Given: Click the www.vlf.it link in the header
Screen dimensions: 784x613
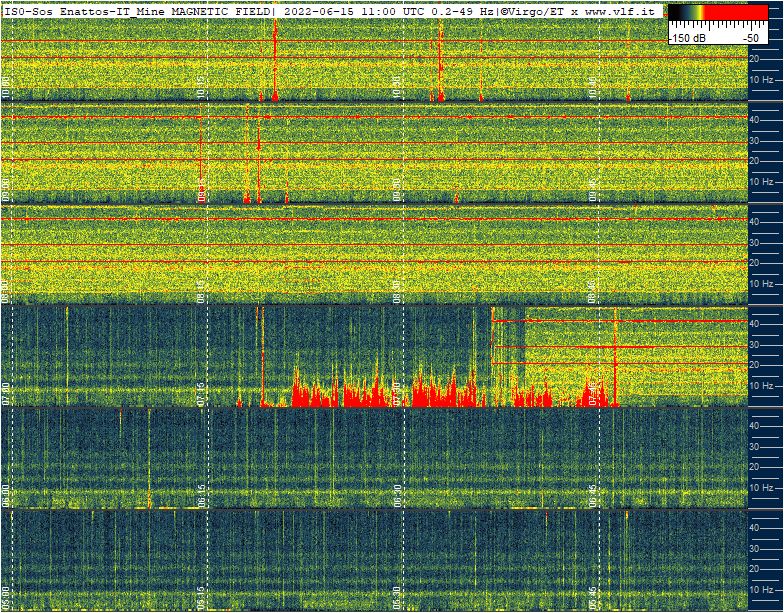Looking at the screenshot, I should click(620, 10).
